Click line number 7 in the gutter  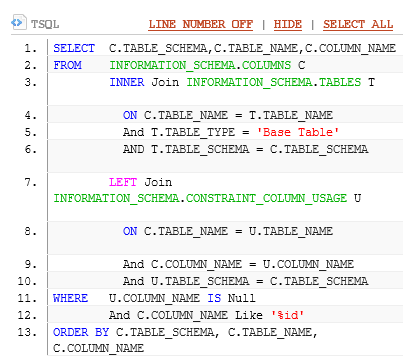(x=31, y=183)
